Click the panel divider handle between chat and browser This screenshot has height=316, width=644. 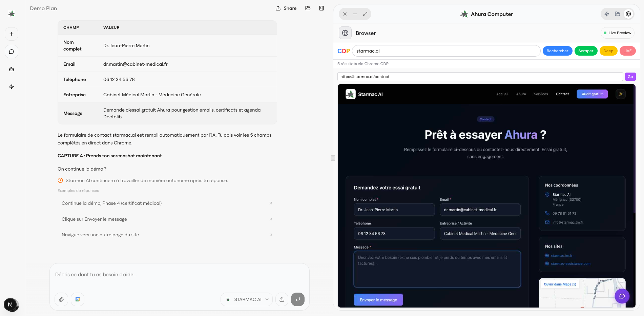[333, 158]
